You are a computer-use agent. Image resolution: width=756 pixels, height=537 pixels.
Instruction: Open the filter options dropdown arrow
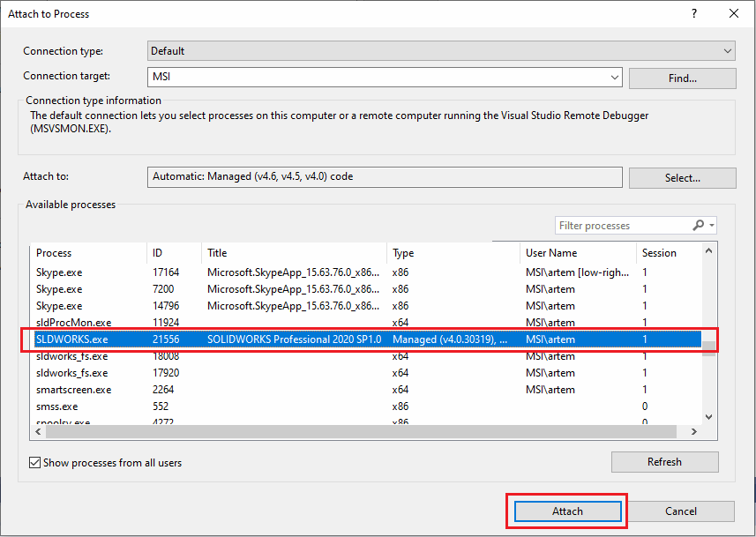tap(712, 225)
